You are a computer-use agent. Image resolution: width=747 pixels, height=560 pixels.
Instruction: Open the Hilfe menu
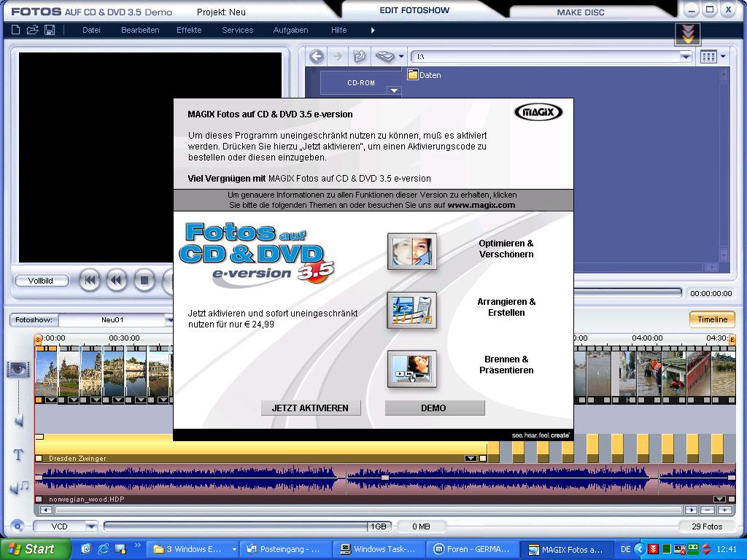338,30
